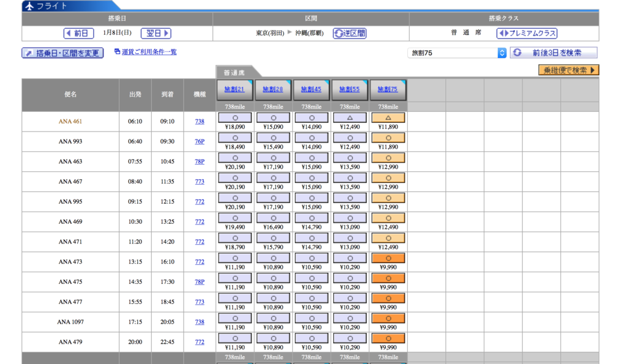627x364 pixels.
Task: Open 旅割75 fare column header
Action: 388,89
